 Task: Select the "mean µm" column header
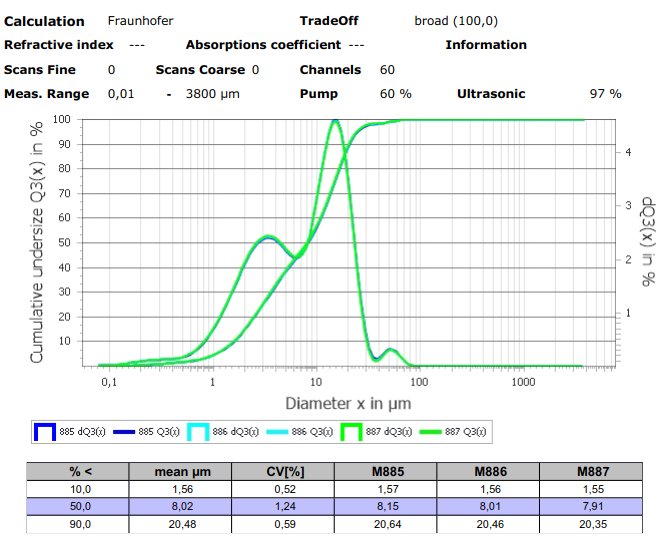[180, 471]
